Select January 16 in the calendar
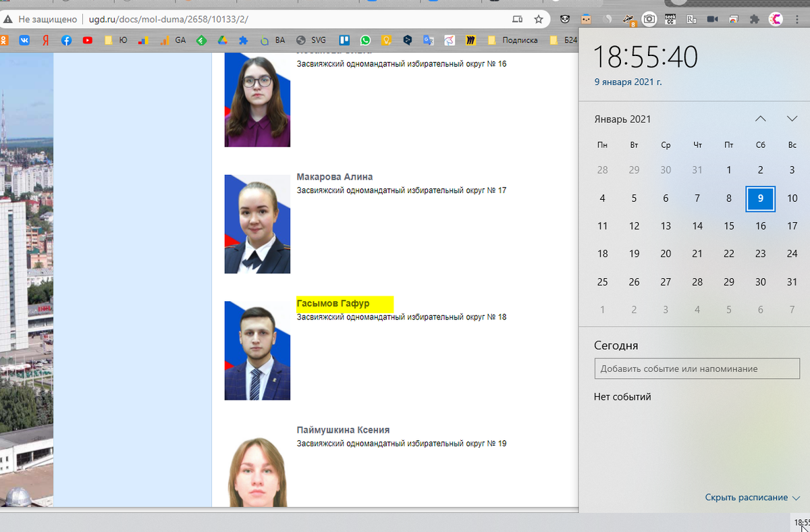 (x=761, y=226)
